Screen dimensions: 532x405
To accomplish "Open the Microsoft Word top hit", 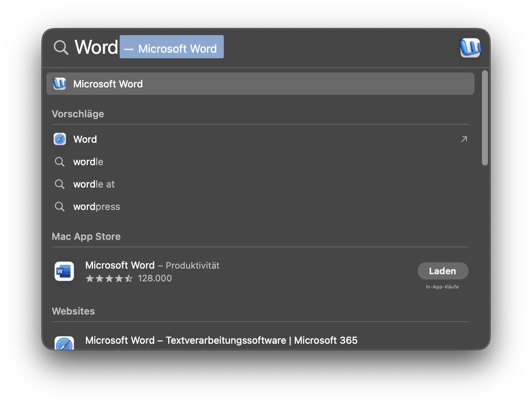I will pyautogui.click(x=108, y=84).
